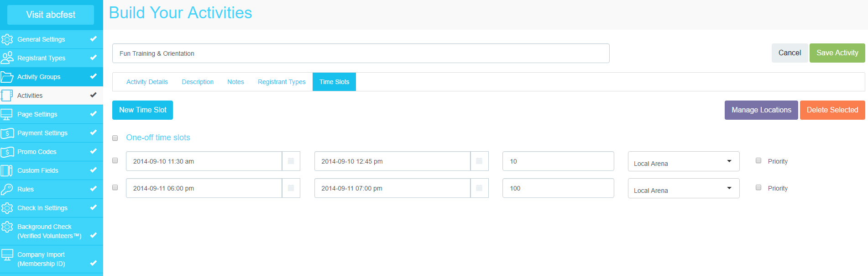868x276 pixels.
Task: Open calendar picker for 07:00 pm end time
Action: point(479,188)
